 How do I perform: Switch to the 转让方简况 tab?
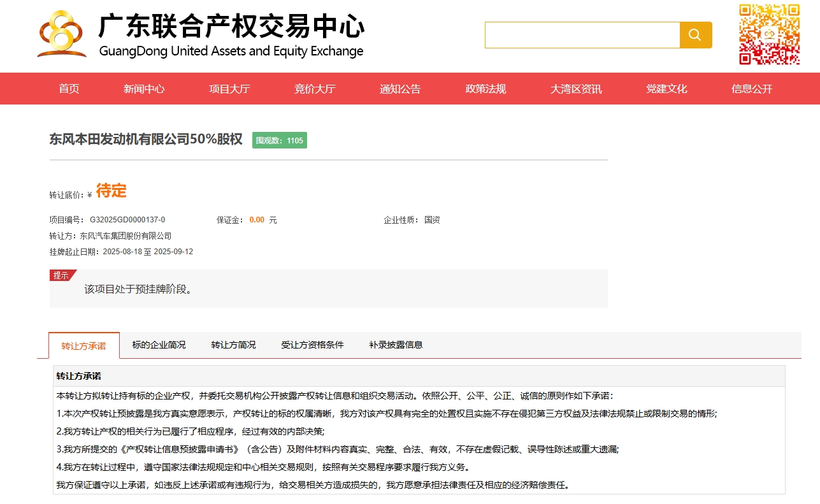pyautogui.click(x=233, y=345)
